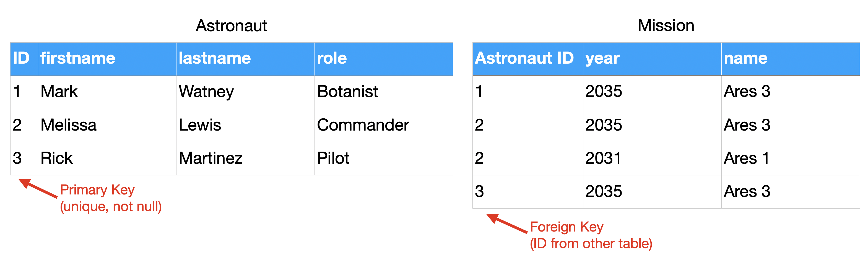Click the firstname column header
The height and width of the screenshot is (265, 868).
(78, 58)
